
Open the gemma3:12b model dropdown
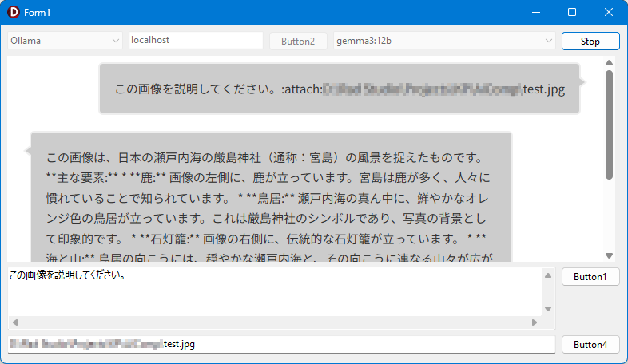444,41
